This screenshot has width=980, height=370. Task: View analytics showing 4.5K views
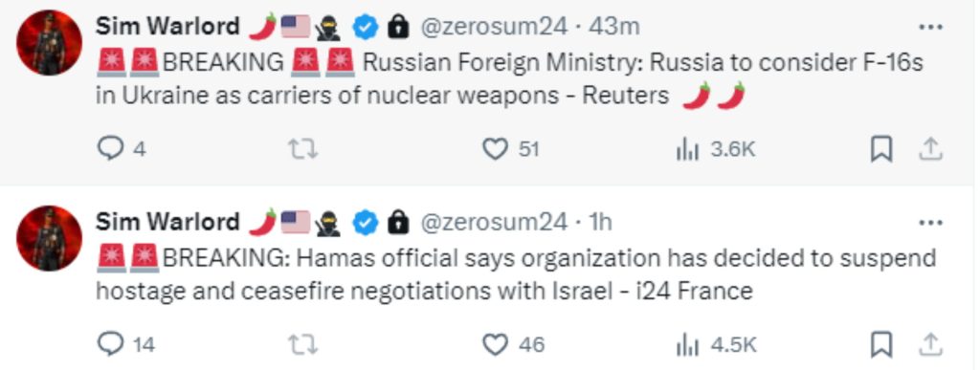(717, 344)
